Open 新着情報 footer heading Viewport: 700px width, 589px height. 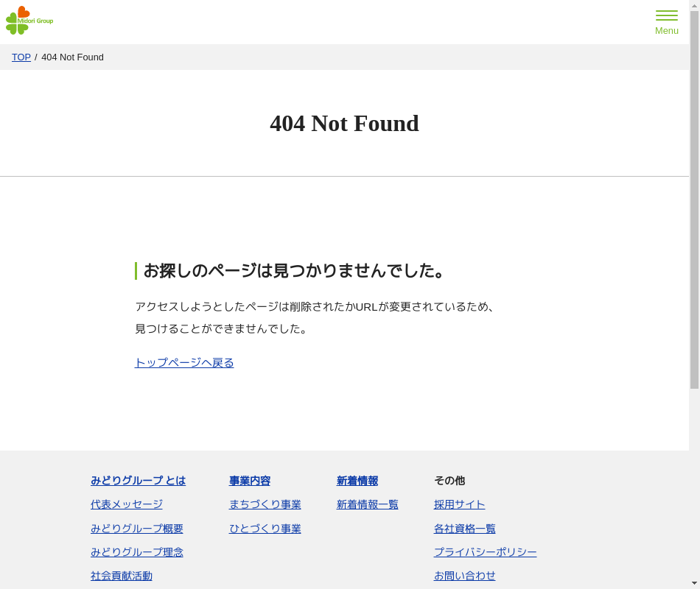357,481
